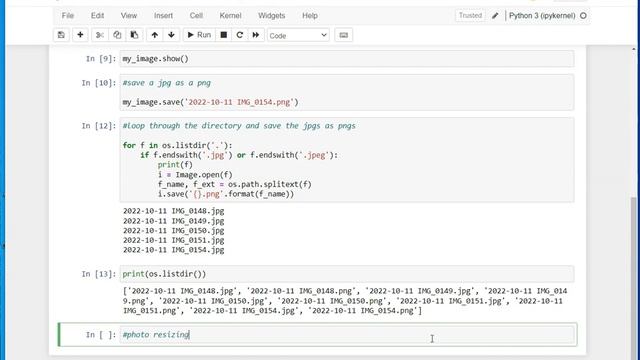Screen dimensions: 640x360
Task: Open the Widgets menu
Action: [x=271, y=16]
